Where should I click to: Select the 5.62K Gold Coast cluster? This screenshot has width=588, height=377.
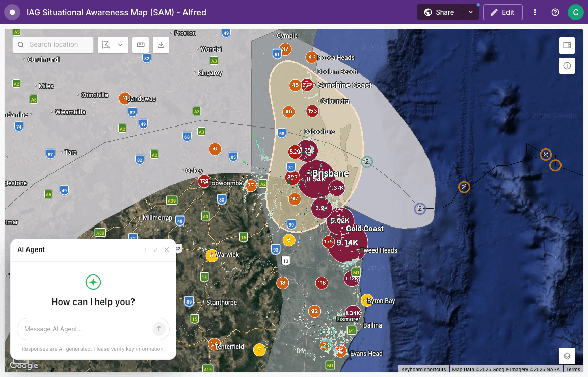click(340, 221)
